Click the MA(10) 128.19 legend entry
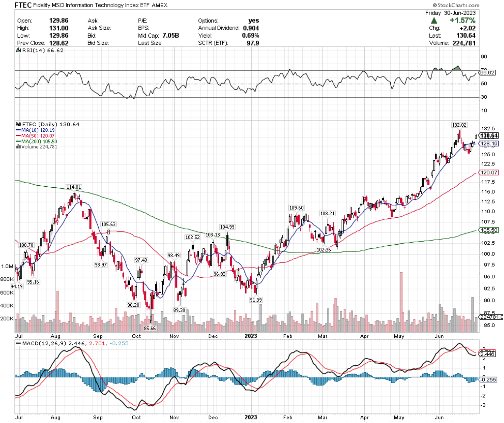This screenshot has height=423, width=504. click(36, 130)
